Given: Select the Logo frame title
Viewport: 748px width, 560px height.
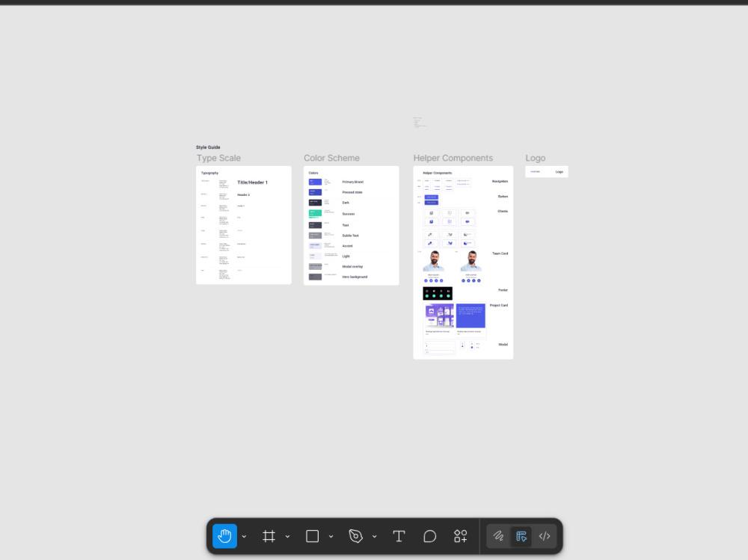Looking at the screenshot, I should (x=536, y=158).
